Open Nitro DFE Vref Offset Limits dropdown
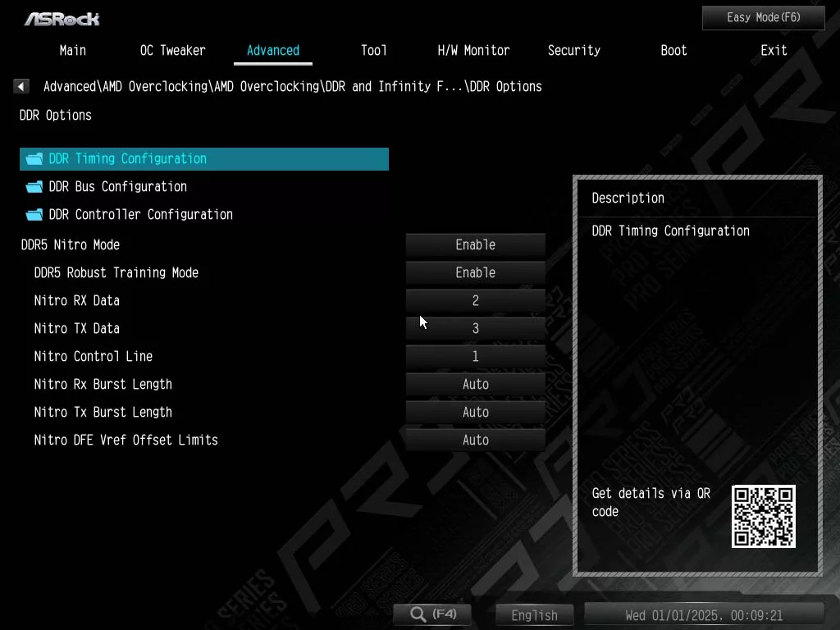This screenshot has height=630, width=840. pyautogui.click(x=475, y=440)
